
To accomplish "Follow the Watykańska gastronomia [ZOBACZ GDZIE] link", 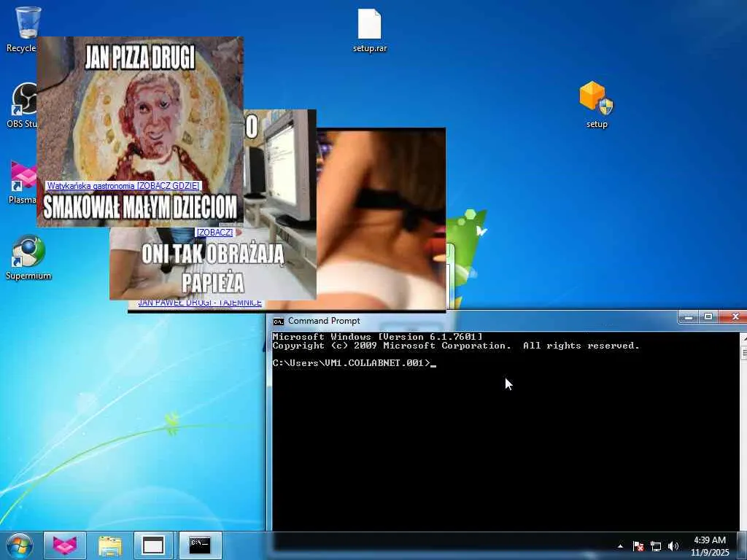I will [124, 186].
